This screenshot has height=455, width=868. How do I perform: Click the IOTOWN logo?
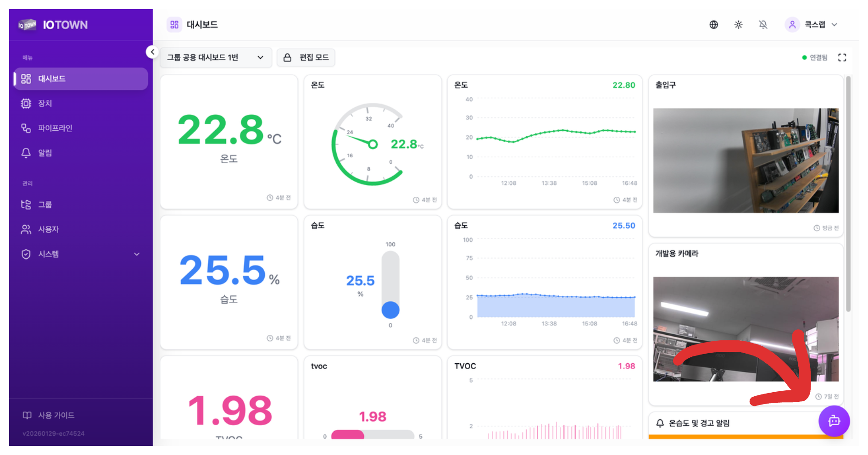point(53,25)
